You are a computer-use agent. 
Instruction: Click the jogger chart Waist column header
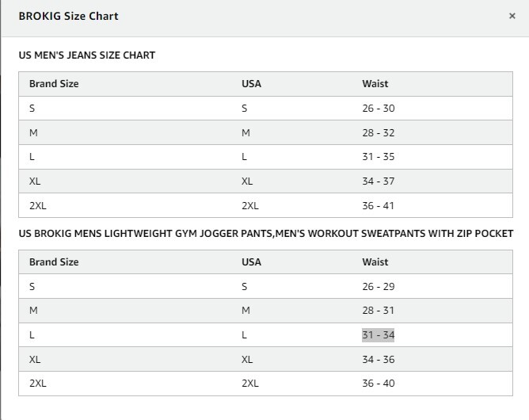point(375,262)
